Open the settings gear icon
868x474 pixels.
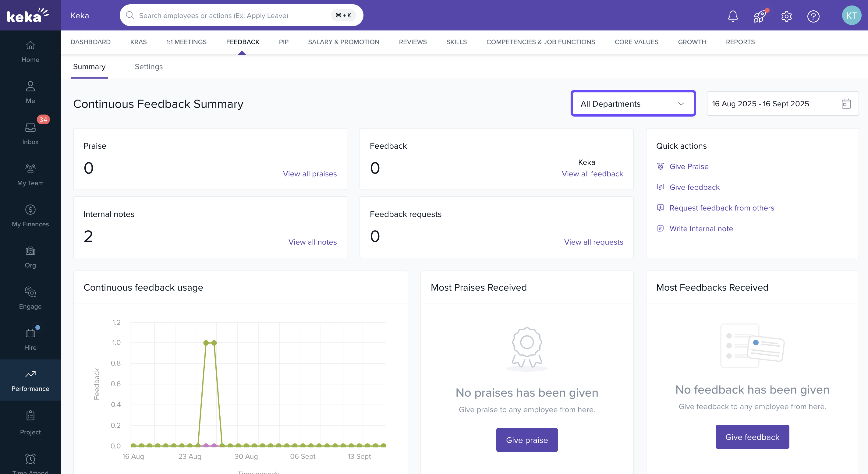tap(786, 16)
